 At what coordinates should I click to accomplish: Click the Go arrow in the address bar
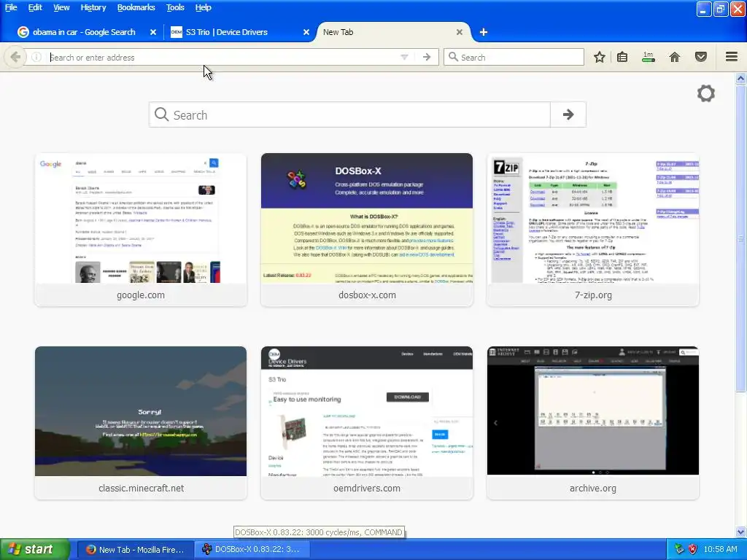pyautogui.click(x=426, y=57)
